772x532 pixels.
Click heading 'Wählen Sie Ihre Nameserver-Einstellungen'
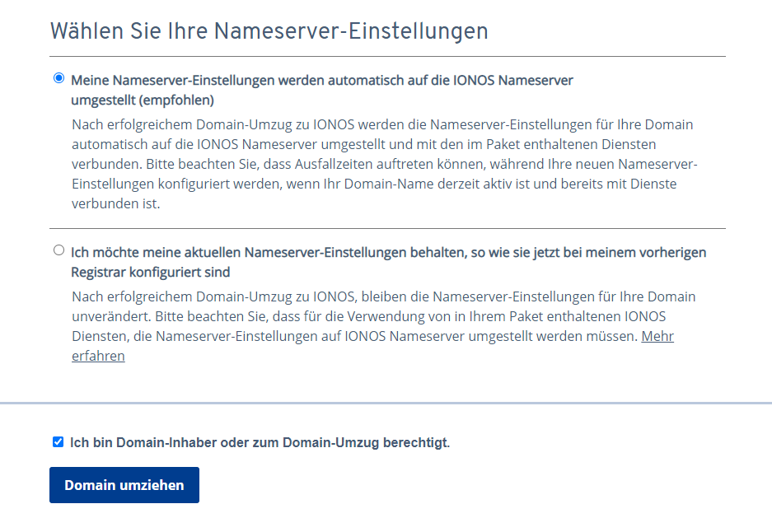point(269,31)
